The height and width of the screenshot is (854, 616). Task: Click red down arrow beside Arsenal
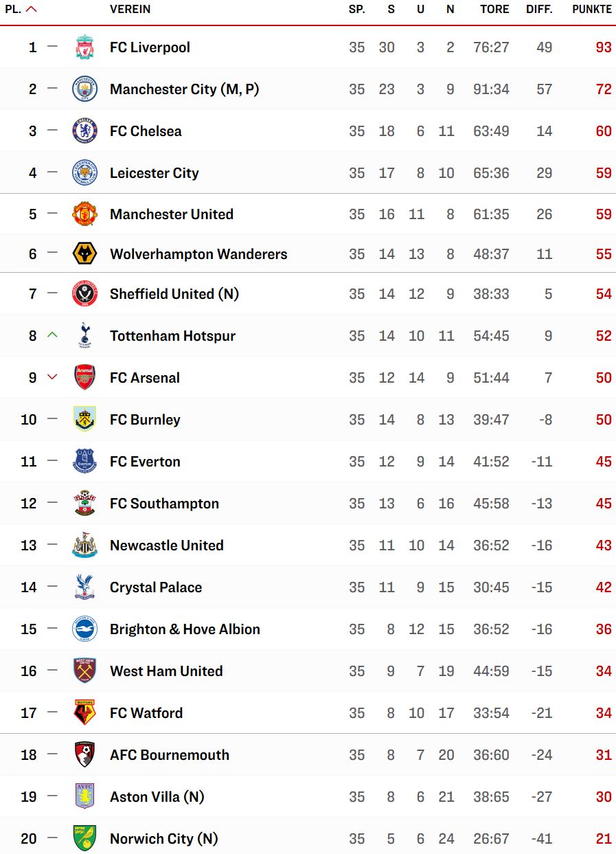point(52,377)
